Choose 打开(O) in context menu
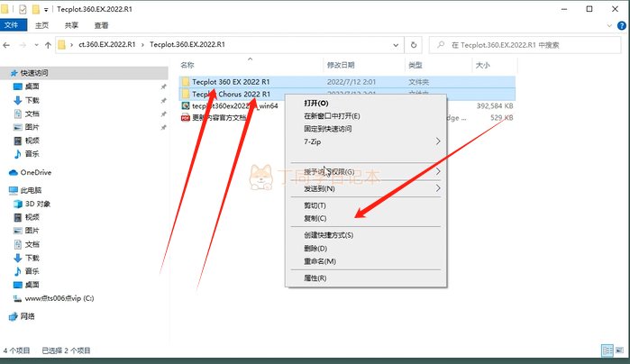This screenshot has height=364, width=630. point(366,104)
